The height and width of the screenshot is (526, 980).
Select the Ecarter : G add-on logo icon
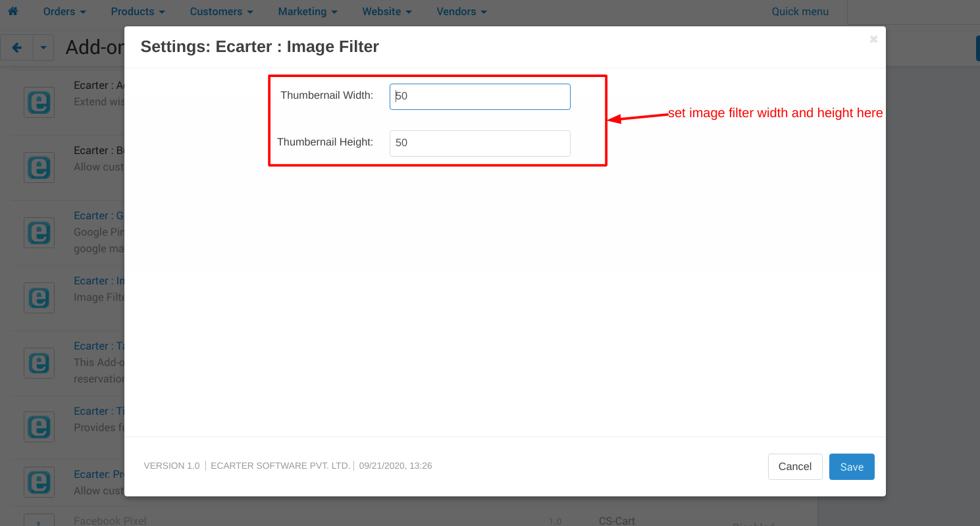click(x=39, y=232)
